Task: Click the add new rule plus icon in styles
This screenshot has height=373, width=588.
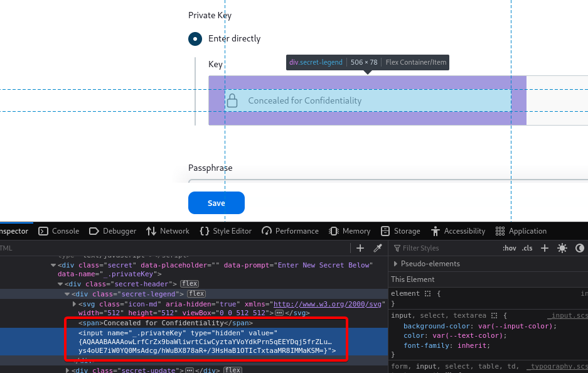Action: [545, 248]
